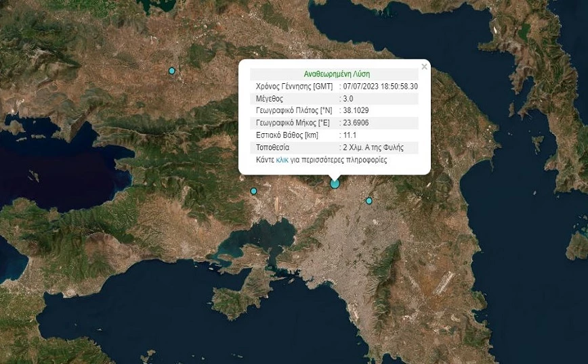Image resolution: width=588 pixels, height=364 pixels.
Task: Click the large earthquake marker under the popup
Action: click(335, 183)
